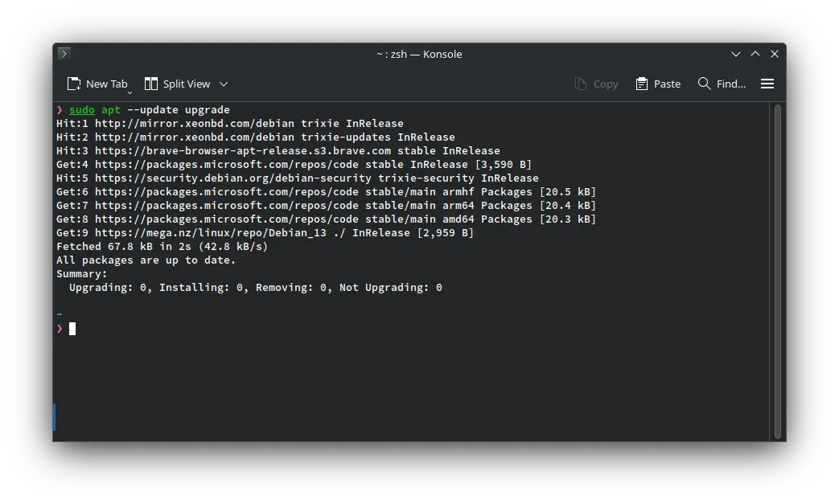The height and width of the screenshot is (504, 839).
Task: Click the Paste toolbar button
Action: (x=658, y=84)
